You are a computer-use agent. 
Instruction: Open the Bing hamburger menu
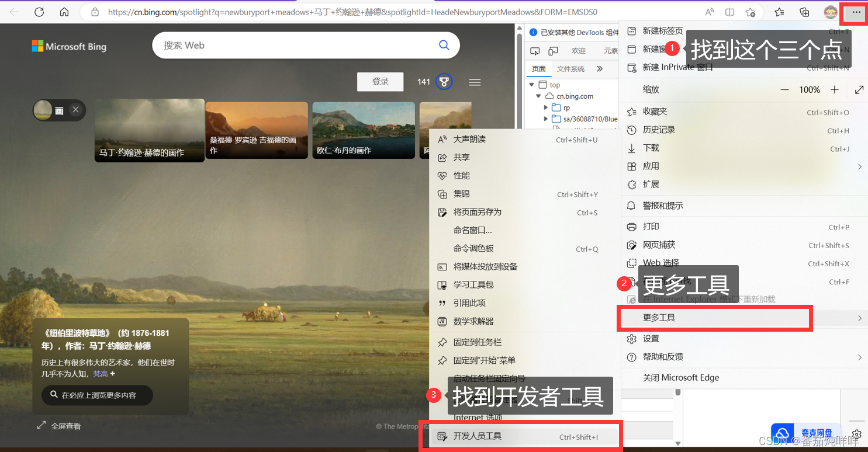475,82
